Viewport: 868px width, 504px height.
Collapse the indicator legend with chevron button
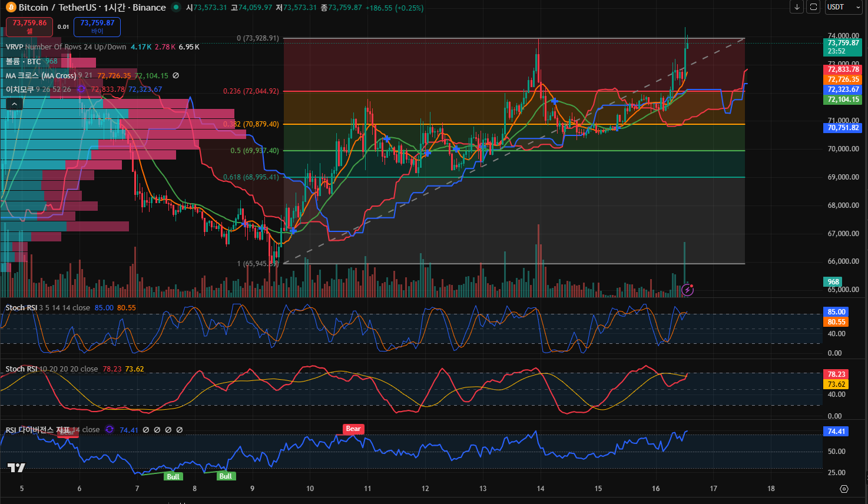tap(14, 104)
